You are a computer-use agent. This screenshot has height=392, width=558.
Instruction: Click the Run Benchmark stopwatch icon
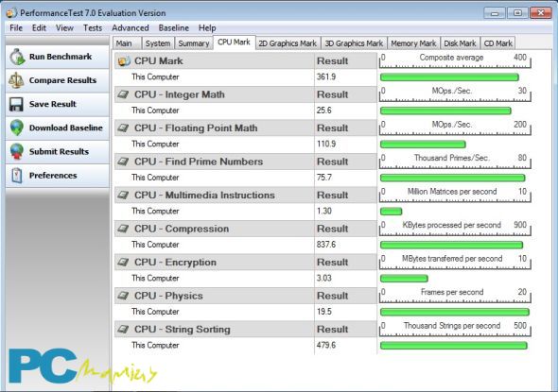17,57
